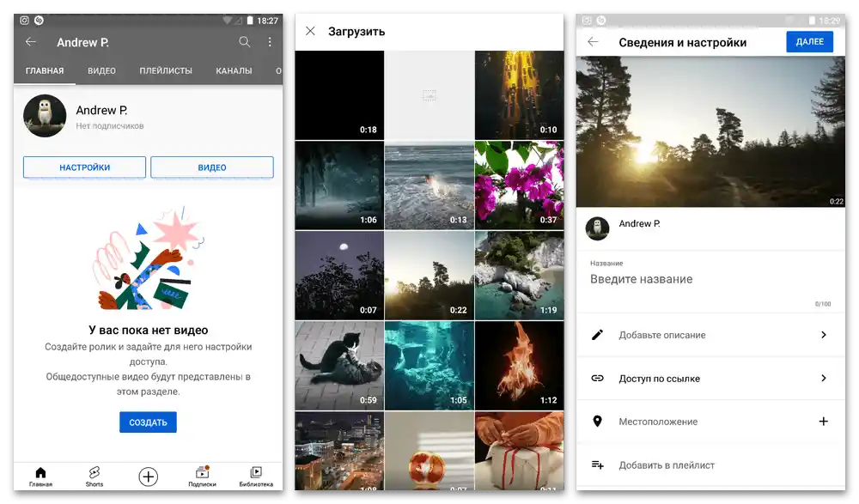This screenshot has height=504, width=859.
Task: Go to Главная in bottom navigation
Action: tap(40, 477)
